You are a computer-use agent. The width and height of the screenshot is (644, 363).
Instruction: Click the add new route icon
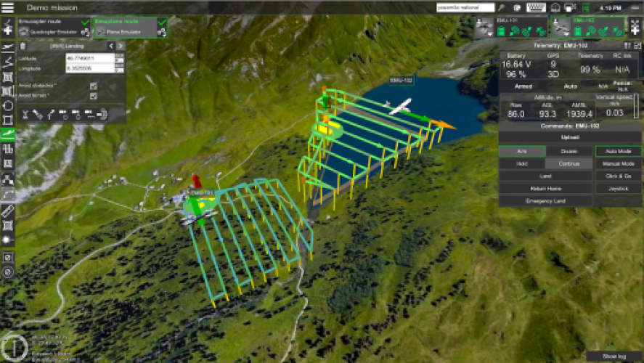[x=8, y=28]
